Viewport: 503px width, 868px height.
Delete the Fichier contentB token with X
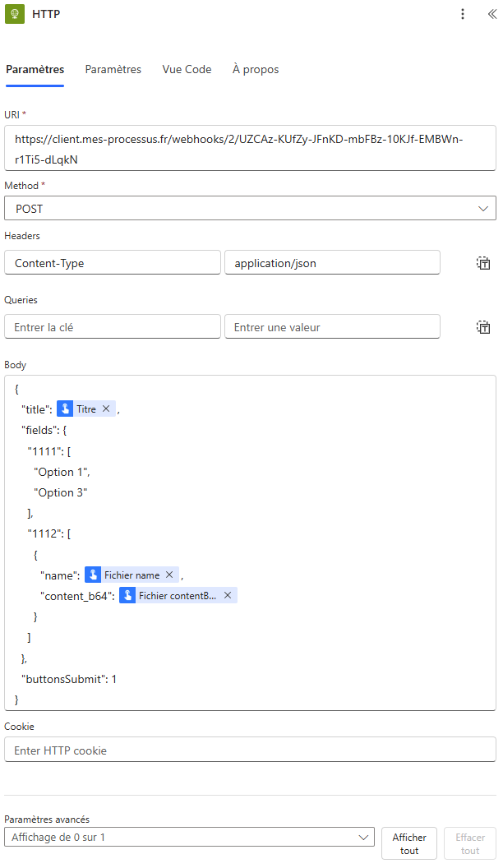tap(228, 596)
